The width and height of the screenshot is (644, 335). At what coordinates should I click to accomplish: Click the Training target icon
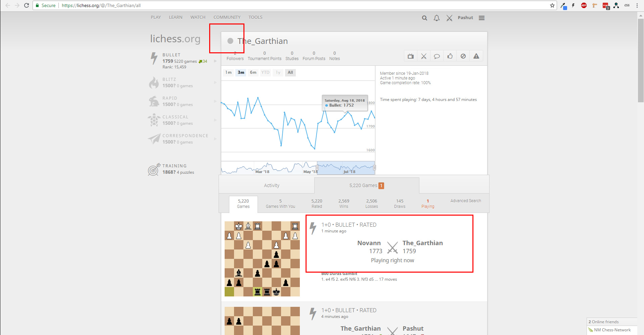[x=154, y=169]
